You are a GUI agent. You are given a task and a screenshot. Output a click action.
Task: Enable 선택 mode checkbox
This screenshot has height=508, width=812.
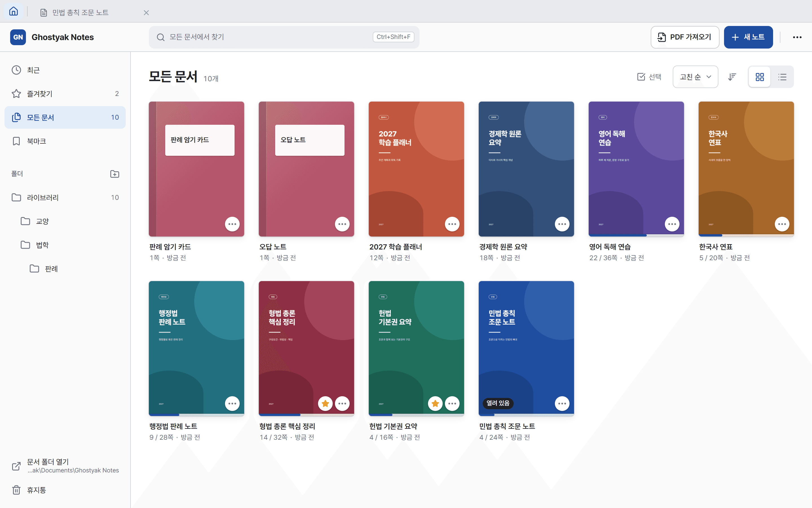pyautogui.click(x=649, y=77)
